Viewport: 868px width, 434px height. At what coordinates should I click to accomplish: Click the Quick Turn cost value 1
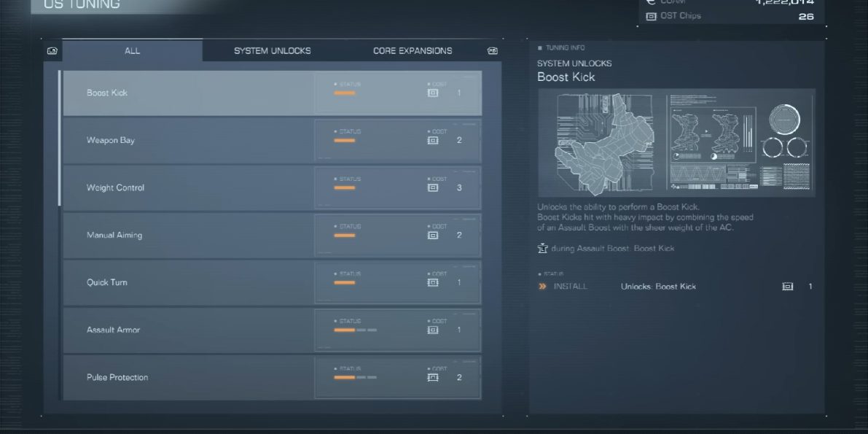(x=459, y=283)
